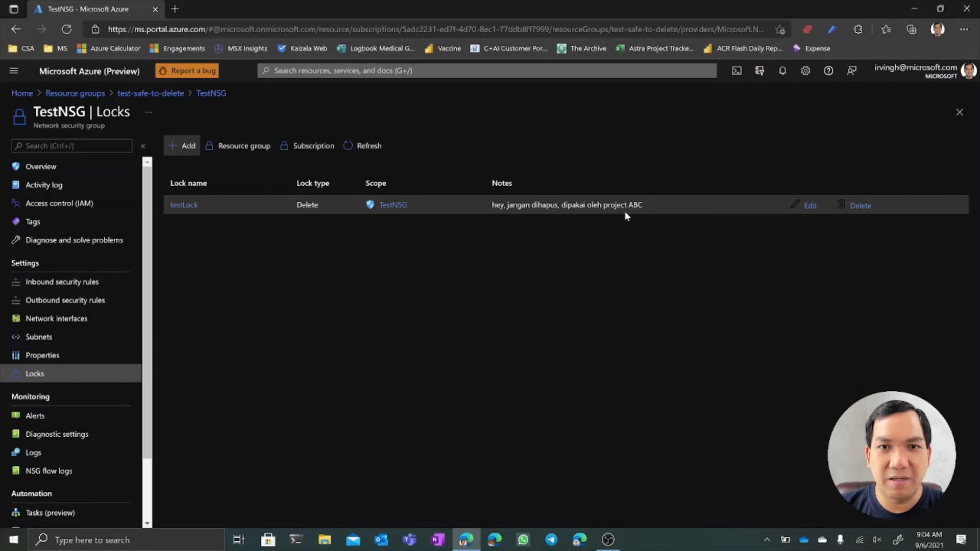Open browser Collections icon
The height and width of the screenshot is (551, 980).
tap(911, 29)
